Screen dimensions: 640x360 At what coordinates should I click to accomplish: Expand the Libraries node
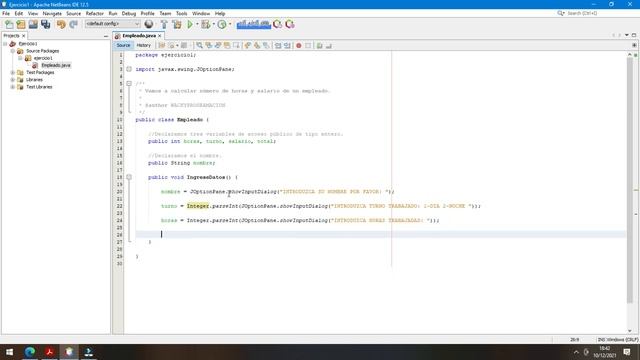point(13,80)
